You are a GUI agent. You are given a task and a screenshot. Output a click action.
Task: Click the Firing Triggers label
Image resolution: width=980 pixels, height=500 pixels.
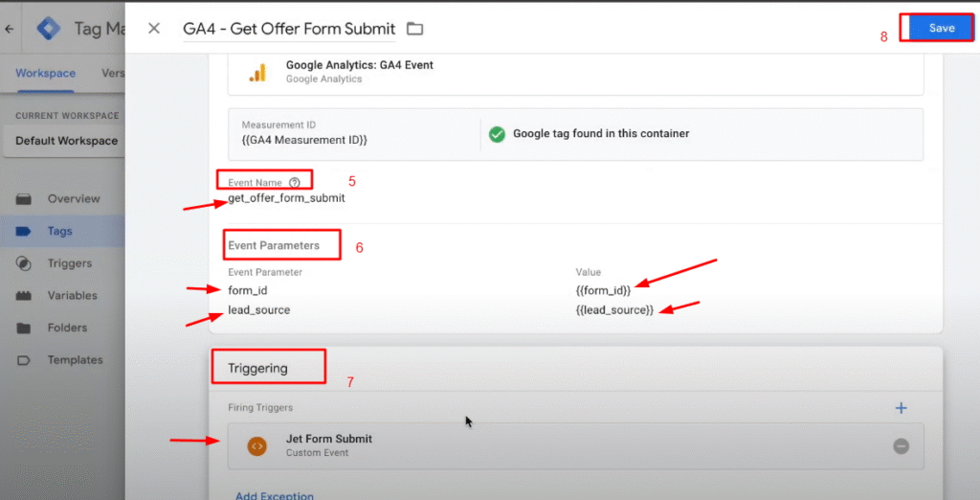[x=260, y=407]
